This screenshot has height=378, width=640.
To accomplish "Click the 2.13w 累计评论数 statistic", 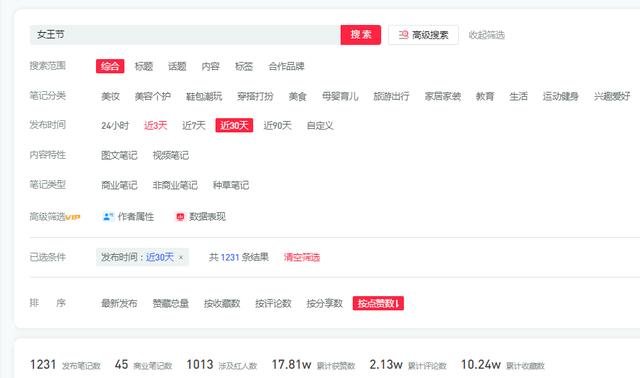I will pos(408,365).
